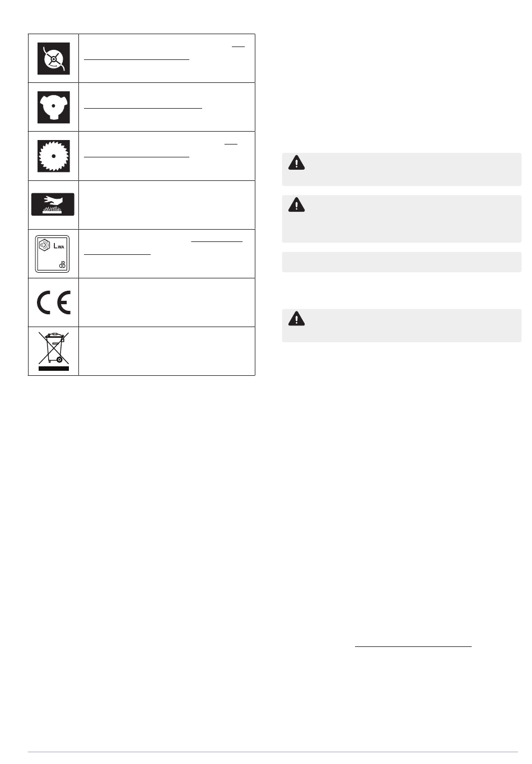Select the three-tooth grass blade symbol
Image resolution: width=532 pixels, height=764 pixels.
[x=53, y=107]
